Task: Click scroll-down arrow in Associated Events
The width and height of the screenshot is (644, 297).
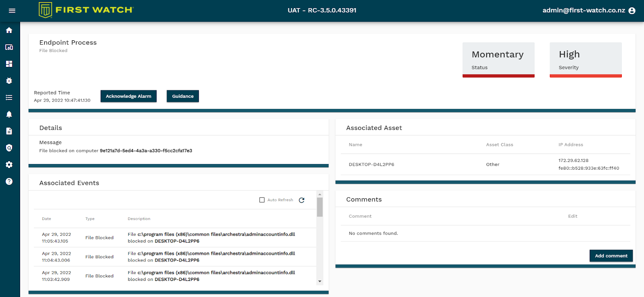Action: (x=320, y=281)
